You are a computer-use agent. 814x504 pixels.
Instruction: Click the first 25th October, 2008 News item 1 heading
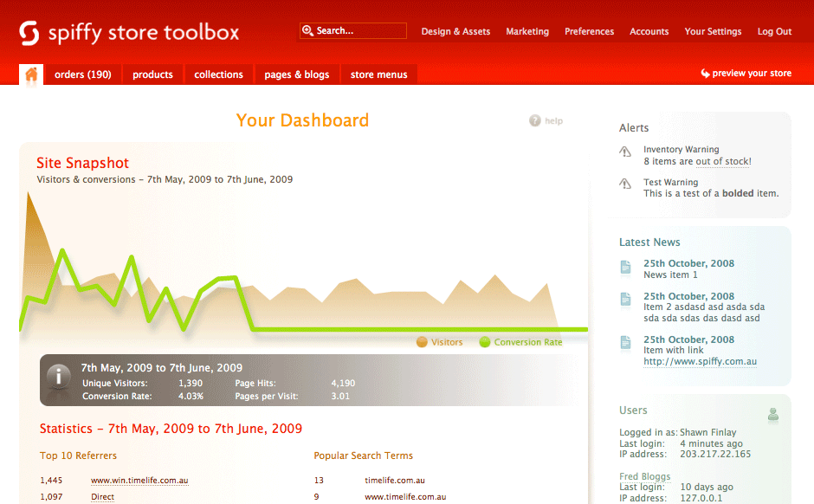click(x=689, y=263)
